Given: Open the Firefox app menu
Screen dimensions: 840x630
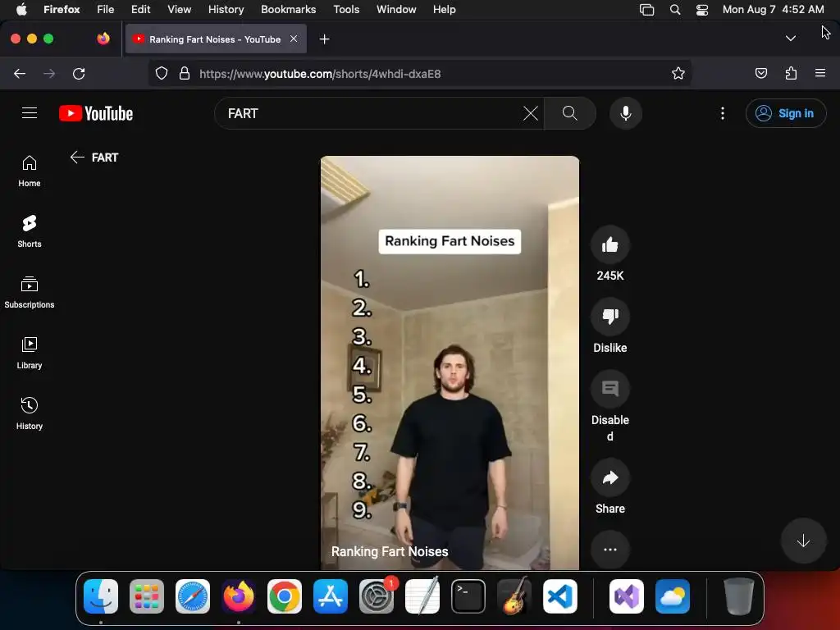Looking at the screenshot, I should click(62, 10).
